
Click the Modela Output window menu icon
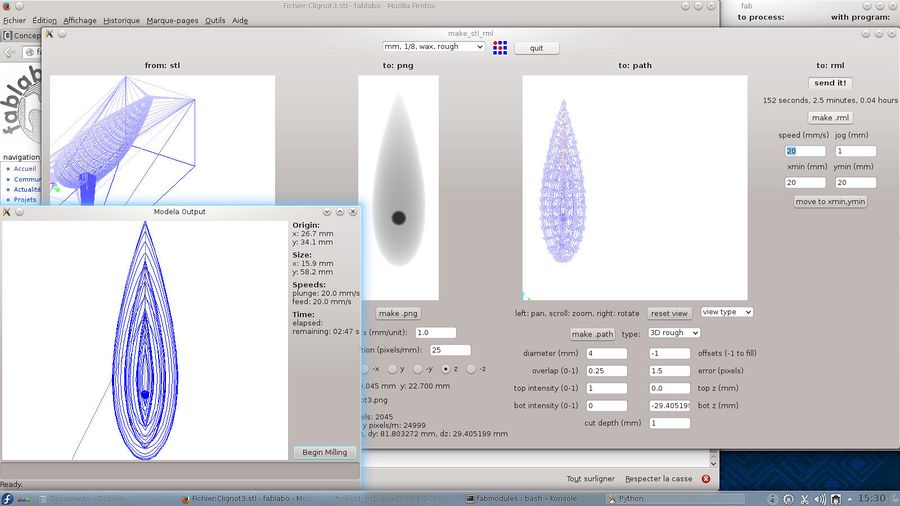click(x=7, y=212)
